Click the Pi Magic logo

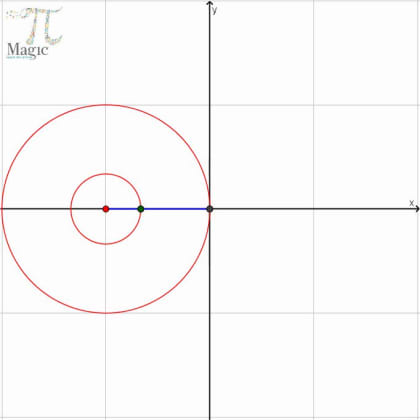(34, 33)
